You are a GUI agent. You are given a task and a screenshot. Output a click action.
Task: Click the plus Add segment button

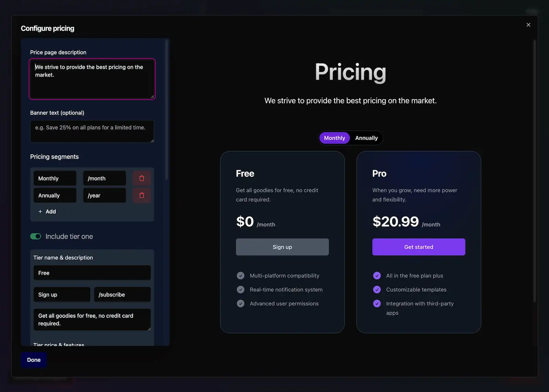pos(47,212)
